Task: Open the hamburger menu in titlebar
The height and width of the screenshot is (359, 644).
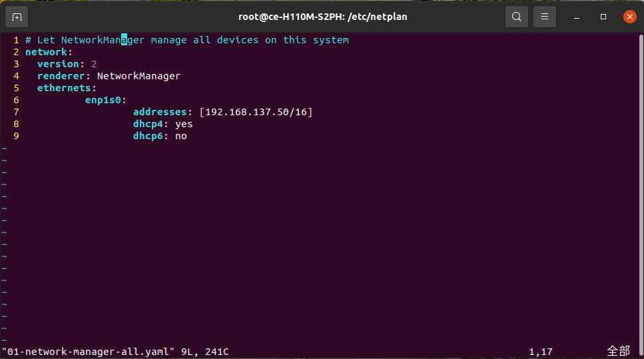Action: tap(544, 17)
